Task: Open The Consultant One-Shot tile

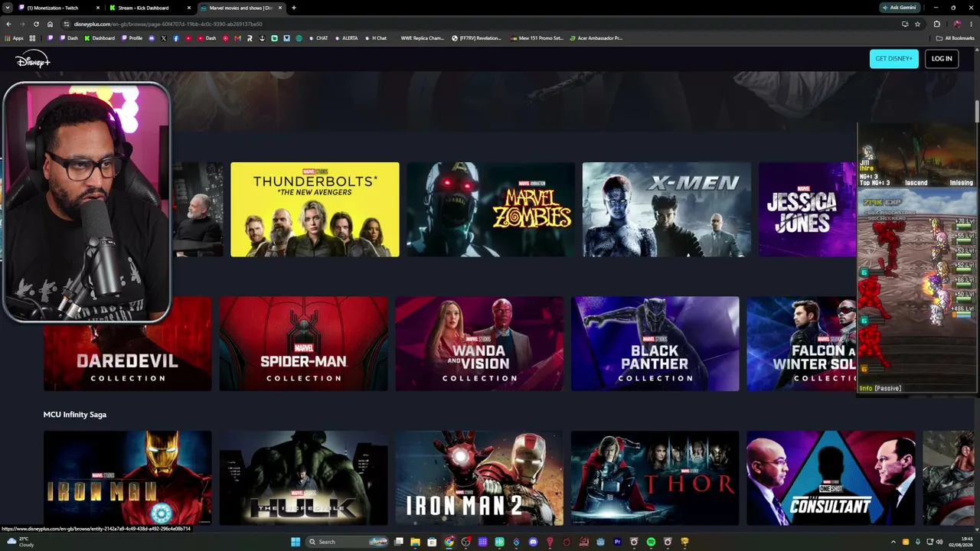Action: [831, 478]
